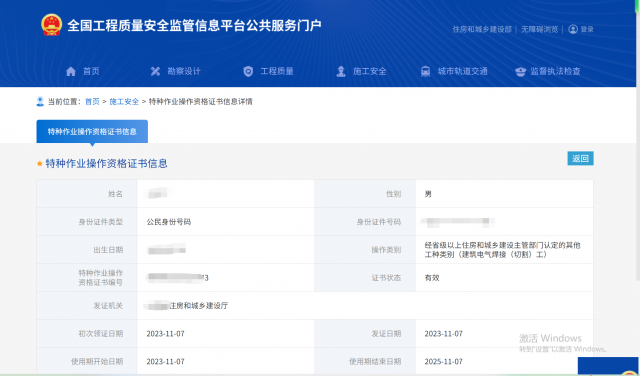Follow the 施工安全 breadcrumb link
640x376 pixels.
click(x=124, y=102)
